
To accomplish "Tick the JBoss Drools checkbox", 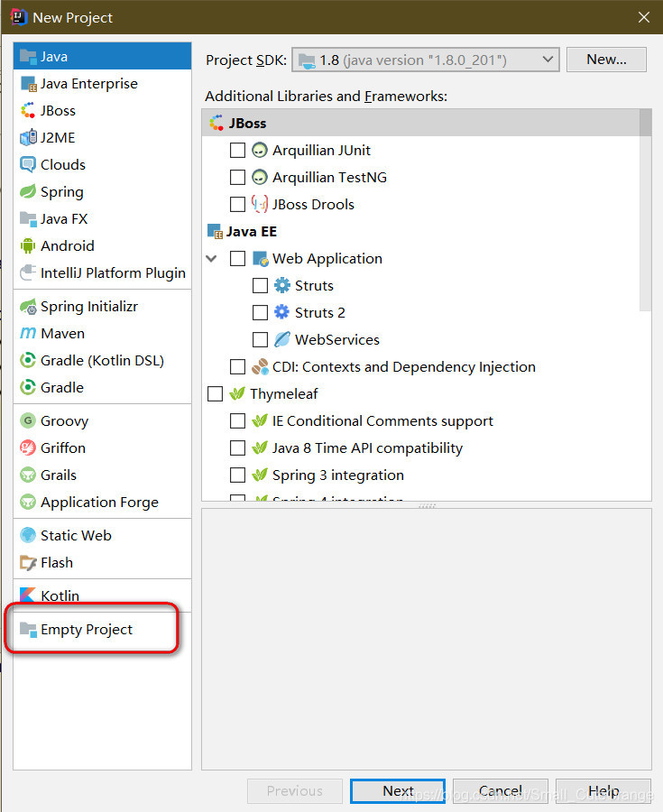I will [237, 204].
